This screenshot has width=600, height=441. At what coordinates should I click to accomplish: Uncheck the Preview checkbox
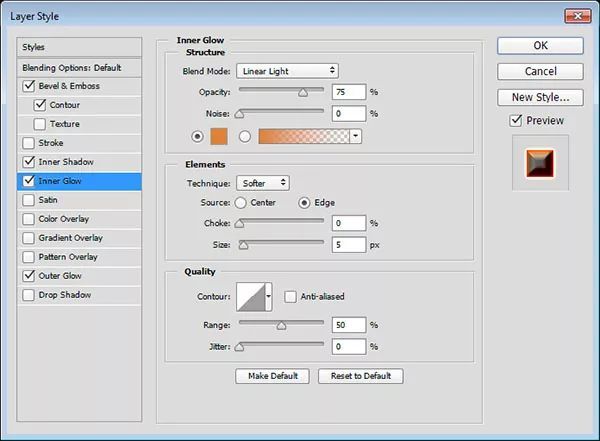[x=516, y=121]
